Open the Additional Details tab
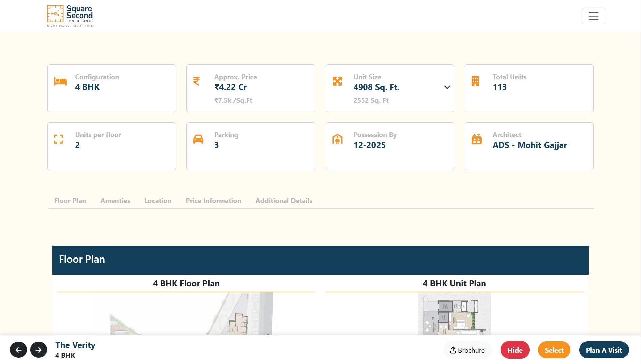The height and width of the screenshot is (364, 641). pos(284,201)
